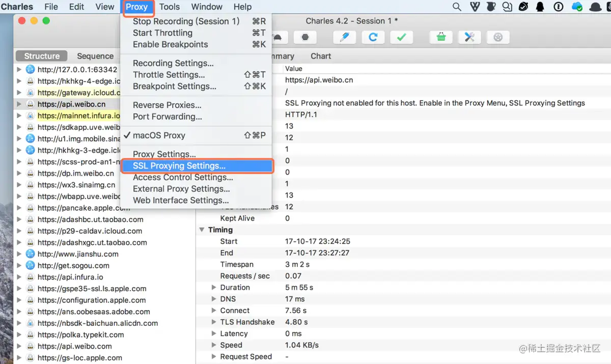611x364 pixels.
Task: Click globe icon beside http://get.sogou.com
Action: coord(30,266)
